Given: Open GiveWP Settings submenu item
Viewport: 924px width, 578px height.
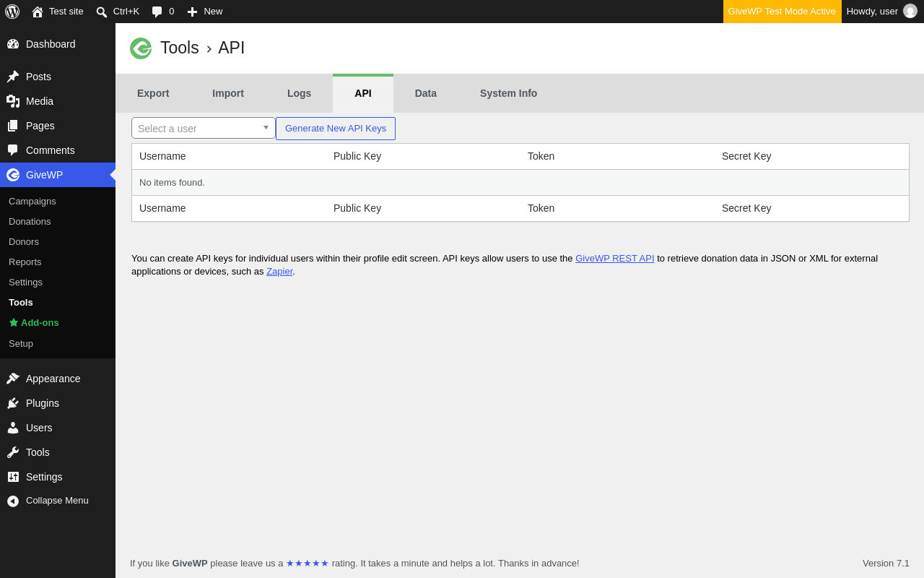Looking at the screenshot, I should click(58, 282).
